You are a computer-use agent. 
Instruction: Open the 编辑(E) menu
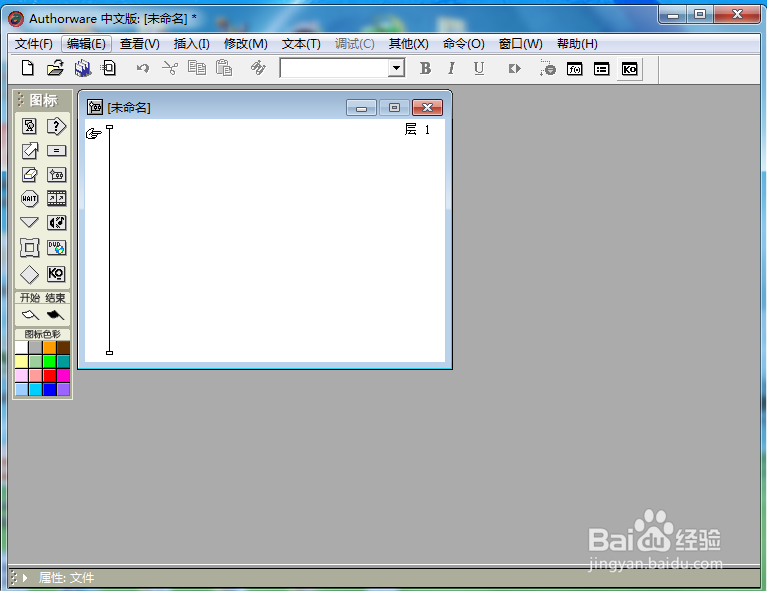87,44
